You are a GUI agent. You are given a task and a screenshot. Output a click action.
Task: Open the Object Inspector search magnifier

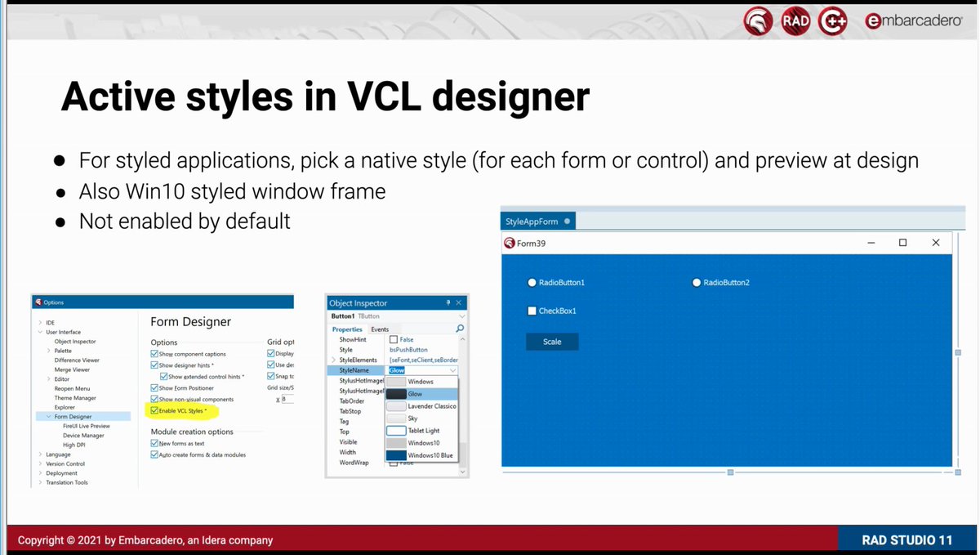click(461, 329)
